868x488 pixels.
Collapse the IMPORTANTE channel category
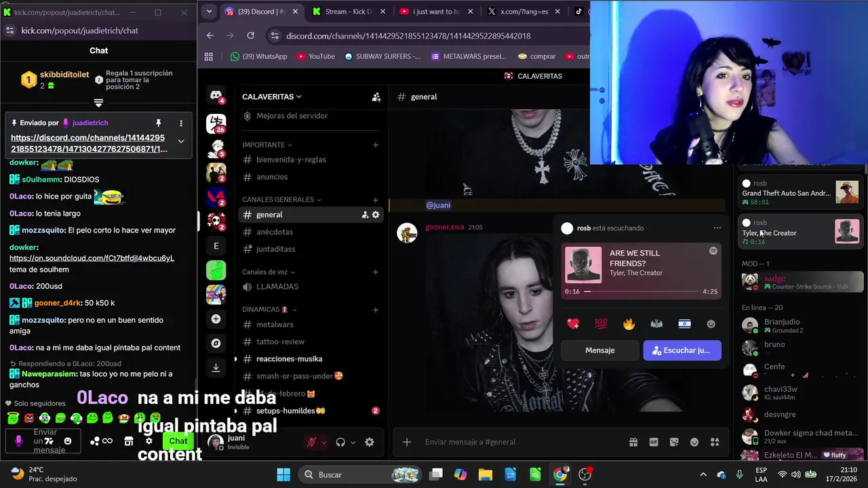tap(267, 144)
